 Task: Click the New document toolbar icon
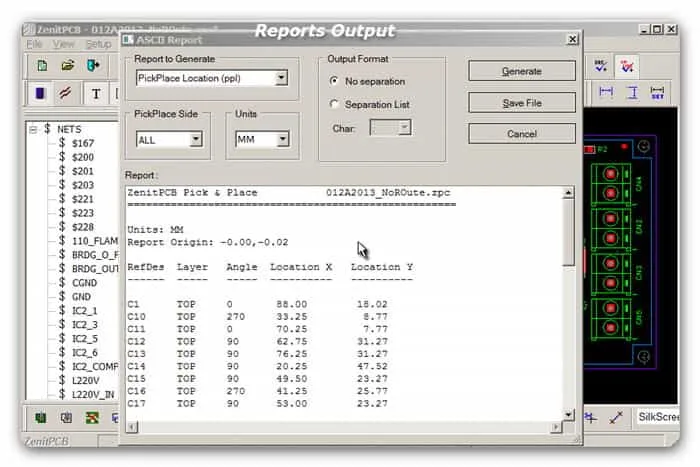[x=42, y=66]
